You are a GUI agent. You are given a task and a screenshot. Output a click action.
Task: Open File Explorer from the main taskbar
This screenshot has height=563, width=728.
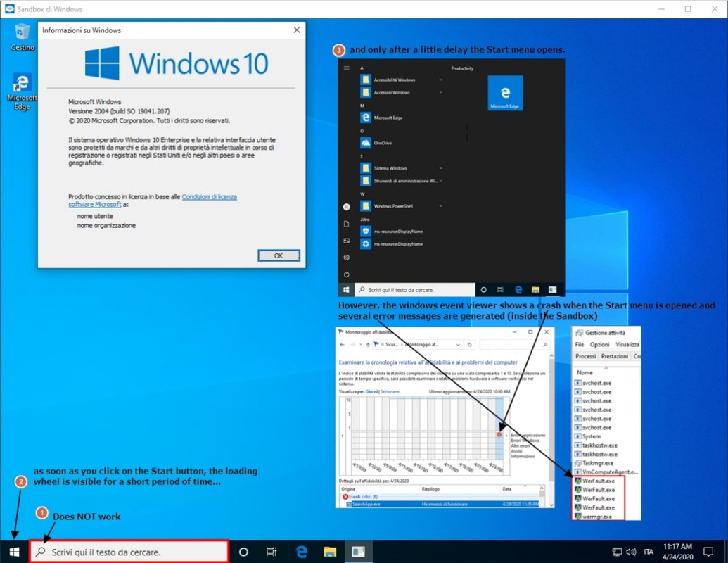tap(330, 552)
